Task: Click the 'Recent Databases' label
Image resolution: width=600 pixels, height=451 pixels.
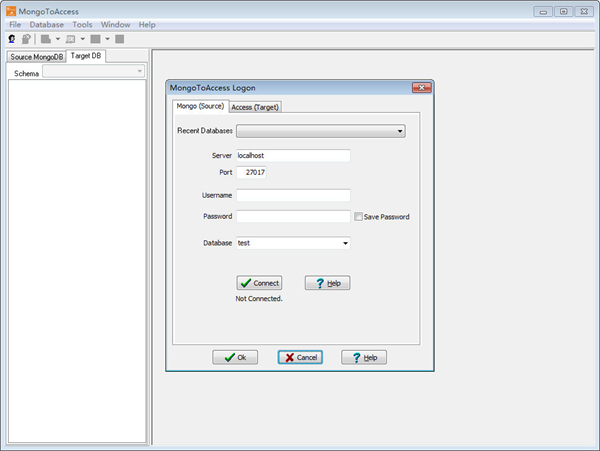Action: coord(205,131)
